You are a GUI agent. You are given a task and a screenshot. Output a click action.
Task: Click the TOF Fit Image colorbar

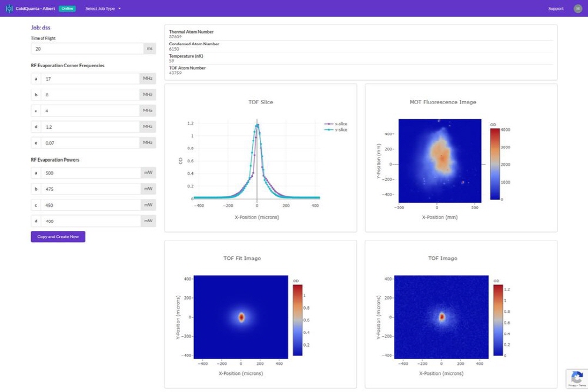[x=297, y=320]
